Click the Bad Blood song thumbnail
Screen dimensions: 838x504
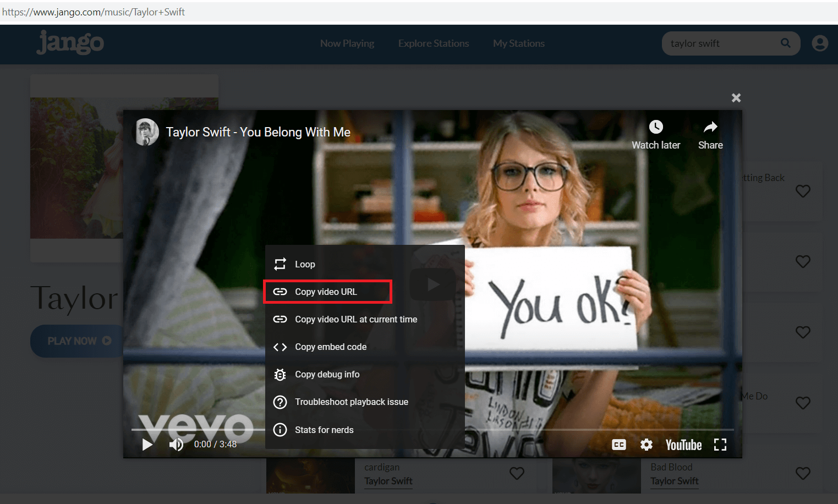596,476
